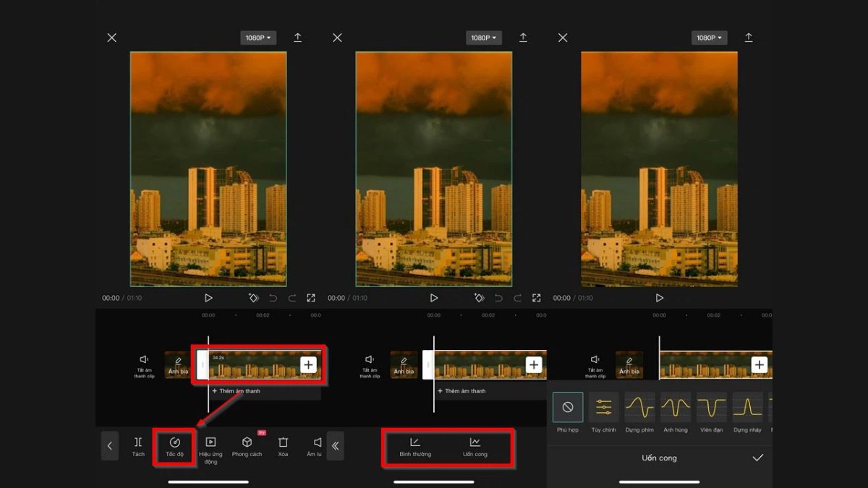868x488 pixels.
Task: Collapse speed menu with double chevron
Action: point(336,446)
